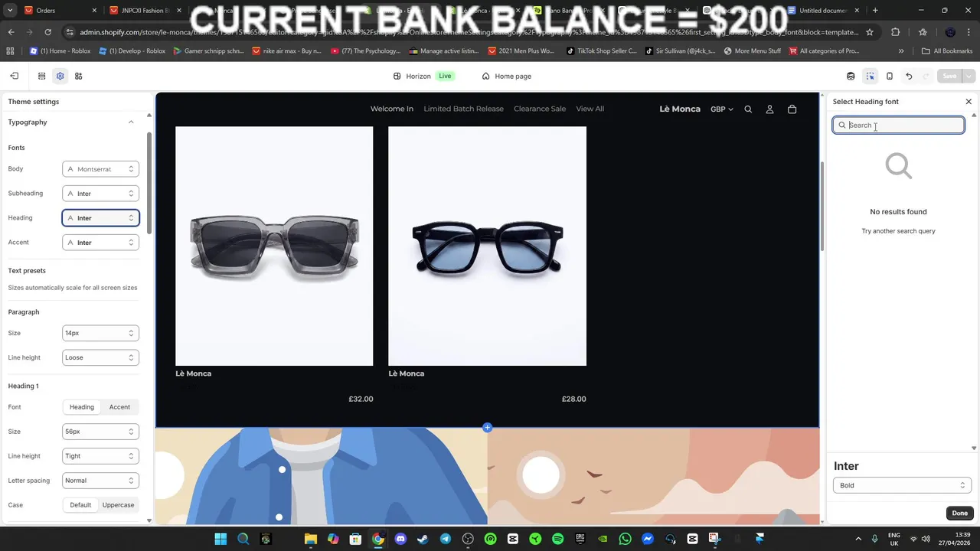The image size is (980, 551).
Task: Switch to the Orders browser tab
Action: pos(57,10)
